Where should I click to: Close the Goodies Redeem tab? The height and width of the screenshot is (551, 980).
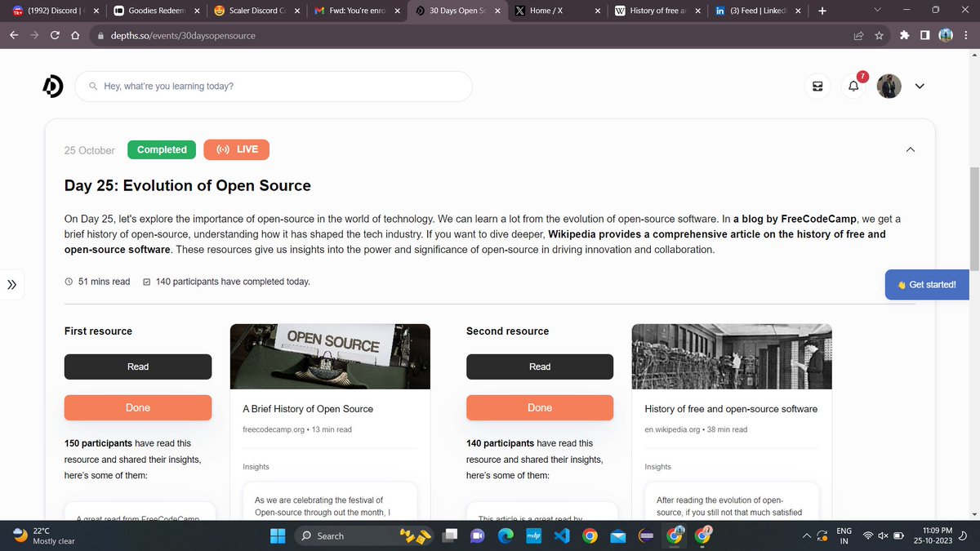[197, 11]
